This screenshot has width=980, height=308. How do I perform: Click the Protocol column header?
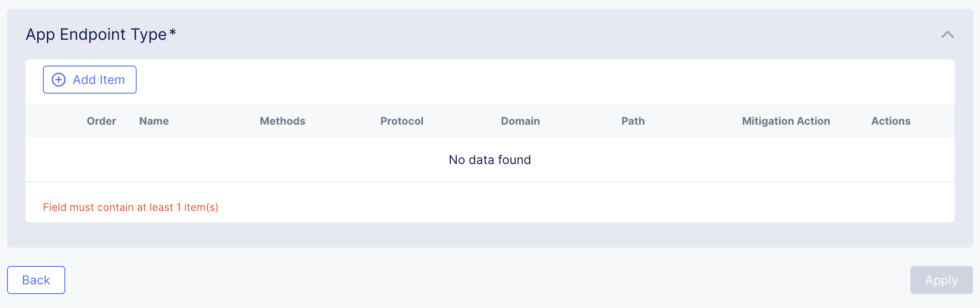click(402, 121)
